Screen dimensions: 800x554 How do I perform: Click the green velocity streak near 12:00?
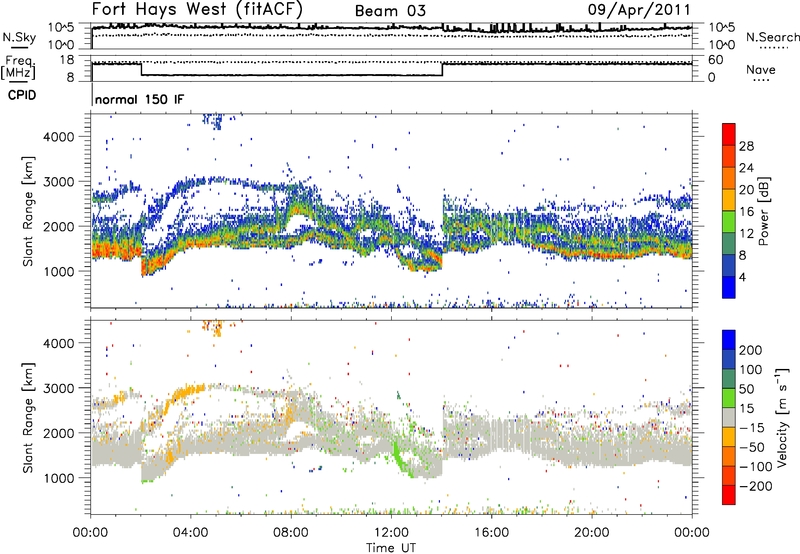click(x=399, y=458)
